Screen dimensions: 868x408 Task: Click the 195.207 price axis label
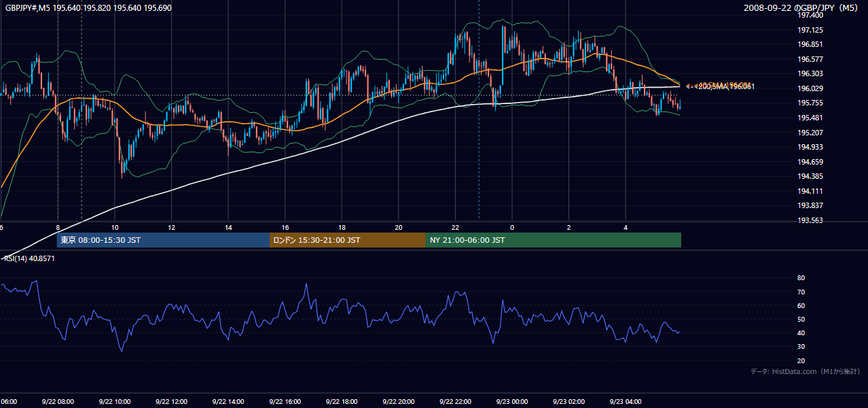811,133
